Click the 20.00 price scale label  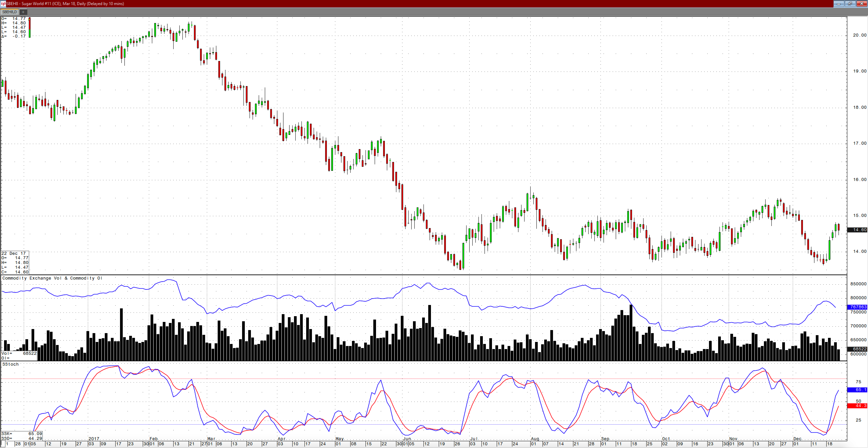[x=860, y=35]
